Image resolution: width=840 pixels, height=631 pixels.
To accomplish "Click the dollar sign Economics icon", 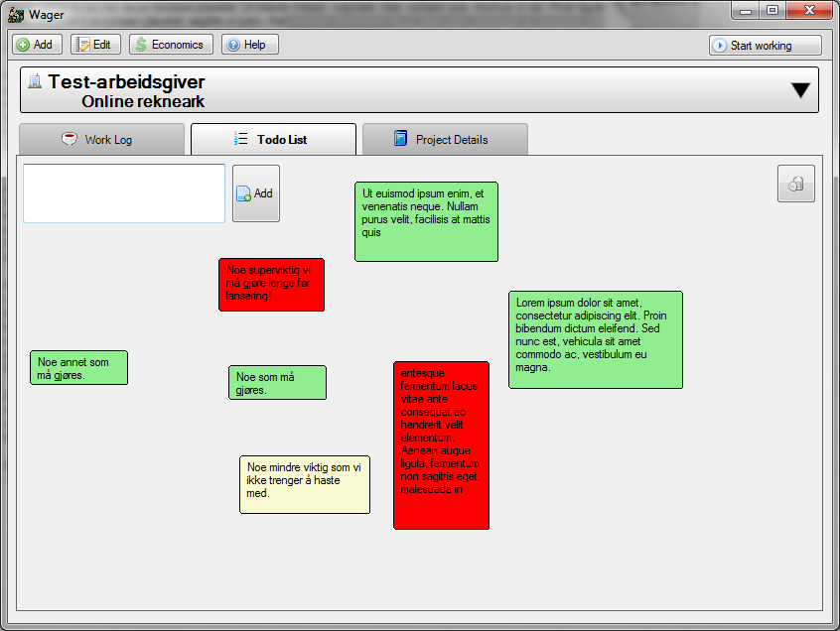I will tap(141, 45).
